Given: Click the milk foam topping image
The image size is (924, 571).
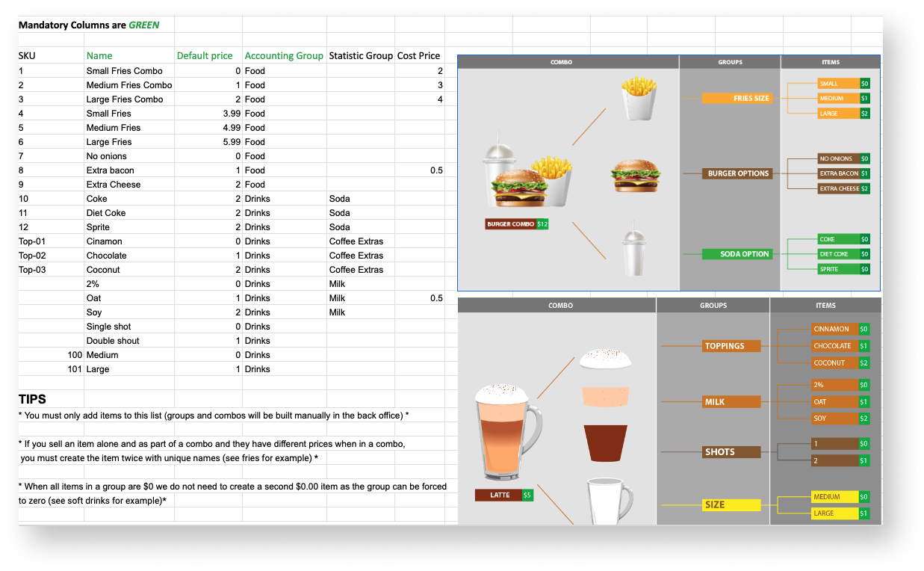Looking at the screenshot, I should (605, 359).
